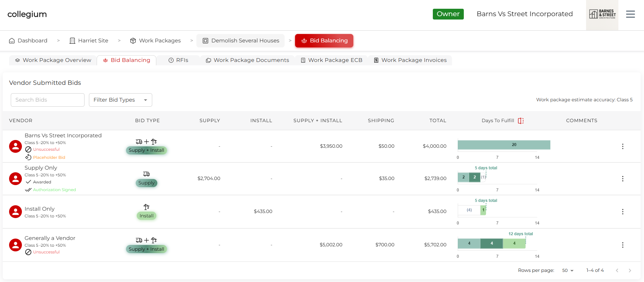
Task: Switch to Work Package ECB tab
Action: point(331,60)
